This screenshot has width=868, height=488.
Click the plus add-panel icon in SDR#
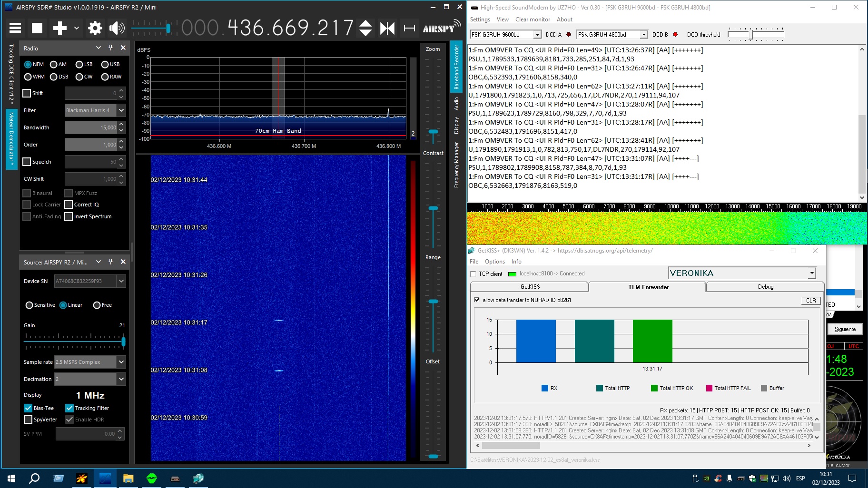pos(59,28)
